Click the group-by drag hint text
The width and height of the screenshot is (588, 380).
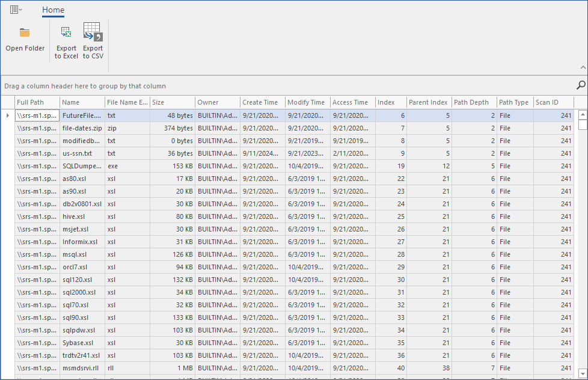coord(85,86)
